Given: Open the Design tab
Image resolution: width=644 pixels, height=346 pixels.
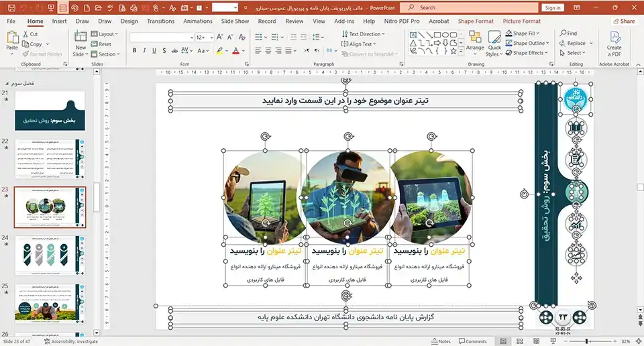Looking at the screenshot, I should (x=129, y=21).
